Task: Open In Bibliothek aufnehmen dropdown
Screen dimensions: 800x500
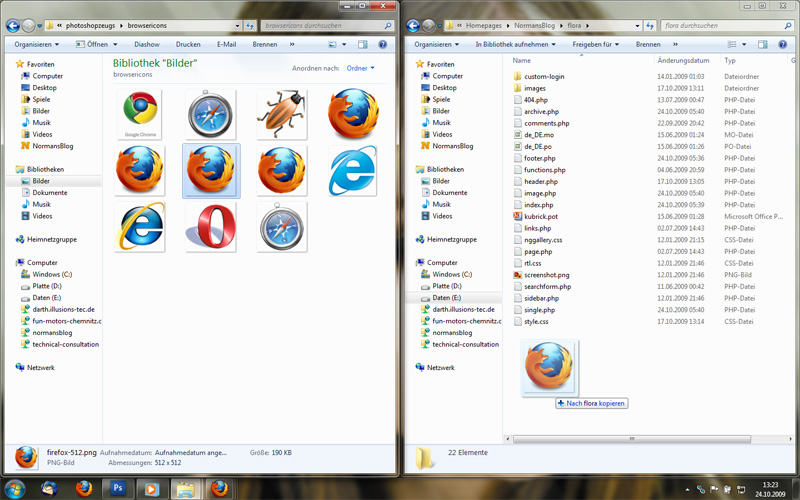Action: pyautogui.click(x=515, y=44)
